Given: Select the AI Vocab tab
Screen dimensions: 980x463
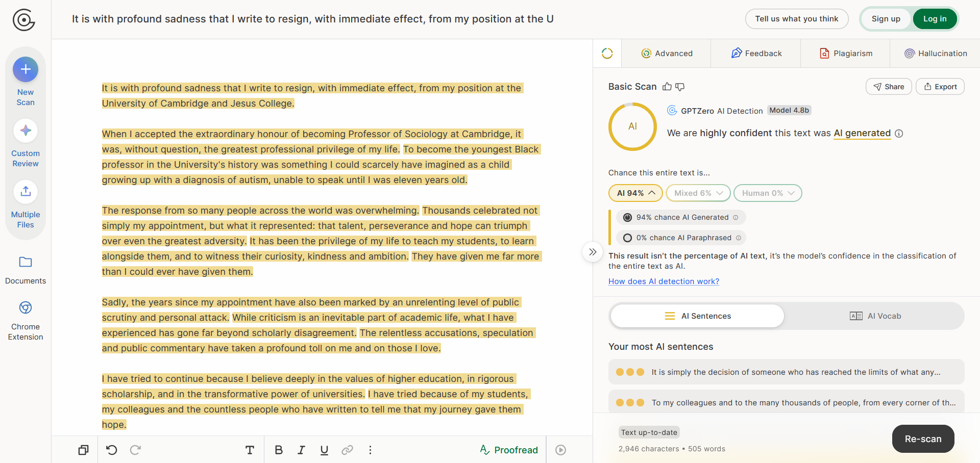Looking at the screenshot, I should 875,316.
